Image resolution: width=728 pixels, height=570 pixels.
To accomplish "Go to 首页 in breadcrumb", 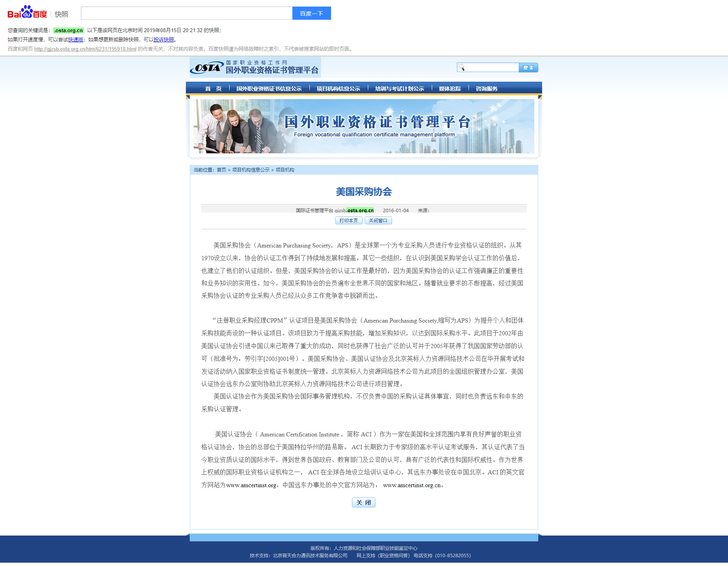I will click(221, 170).
